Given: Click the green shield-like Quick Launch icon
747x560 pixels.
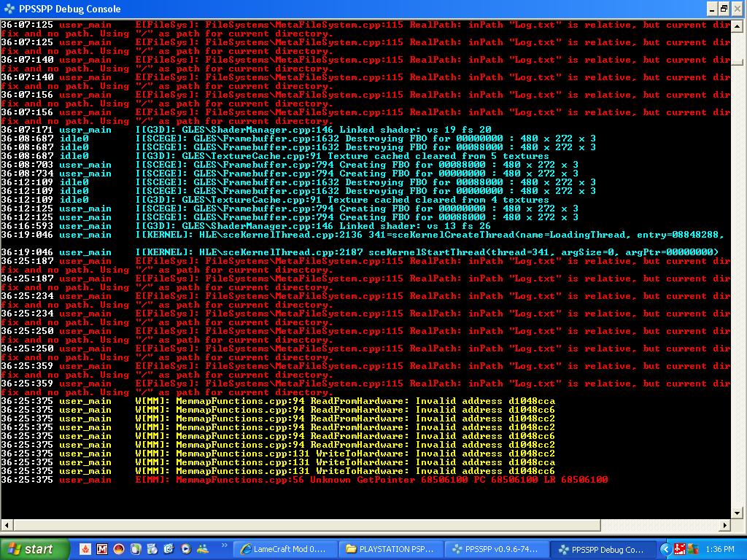Looking at the screenshot, I should tap(136, 549).
